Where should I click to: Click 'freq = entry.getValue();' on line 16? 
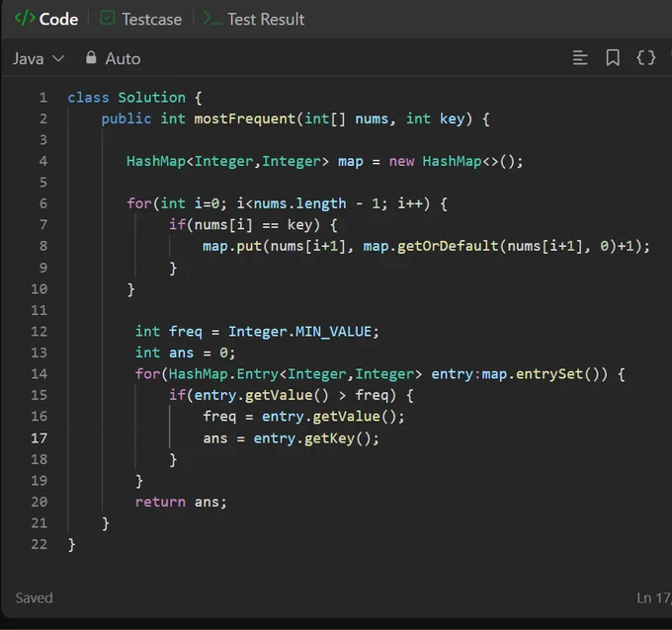tap(303, 417)
